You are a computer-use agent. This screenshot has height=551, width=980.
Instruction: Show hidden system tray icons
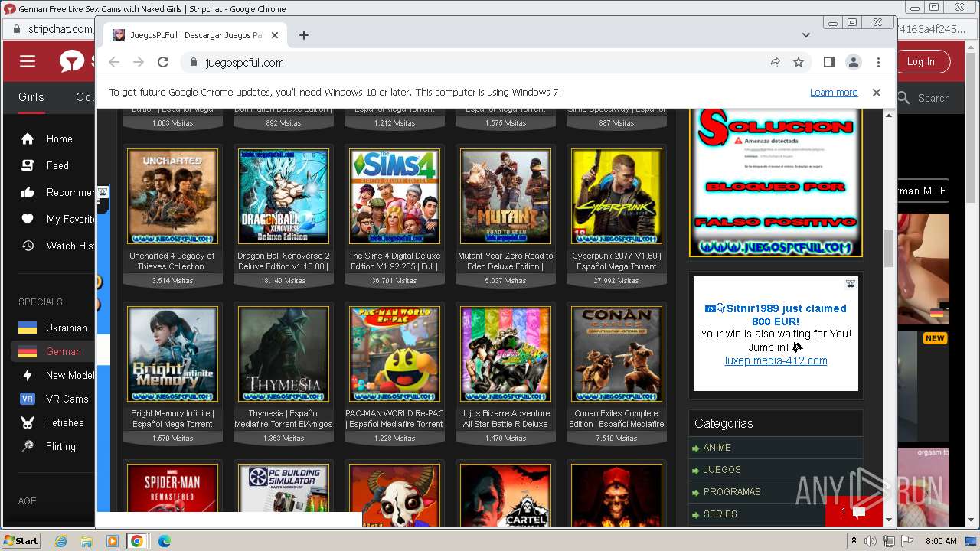(x=854, y=541)
